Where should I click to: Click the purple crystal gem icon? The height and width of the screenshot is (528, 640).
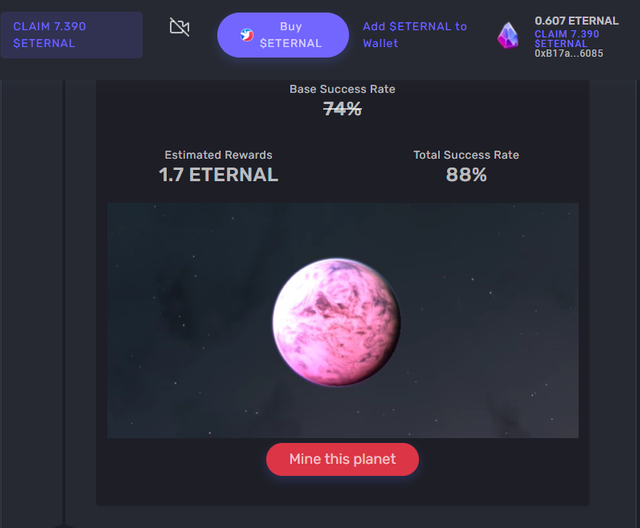(508, 35)
